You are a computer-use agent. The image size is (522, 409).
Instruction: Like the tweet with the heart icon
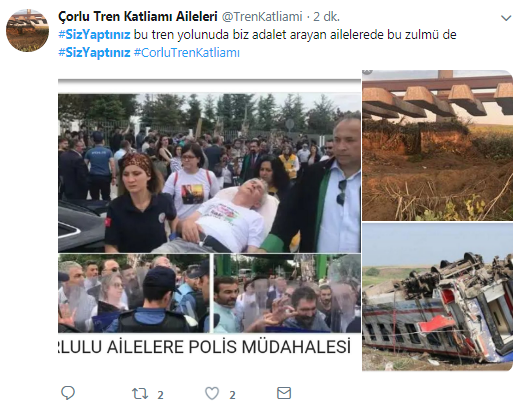(x=212, y=393)
